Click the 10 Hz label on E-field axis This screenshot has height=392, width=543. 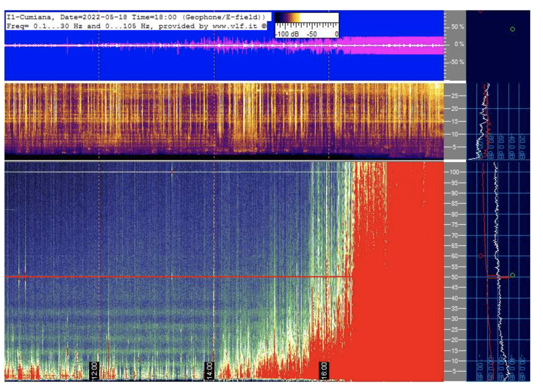tap(455, 361)
